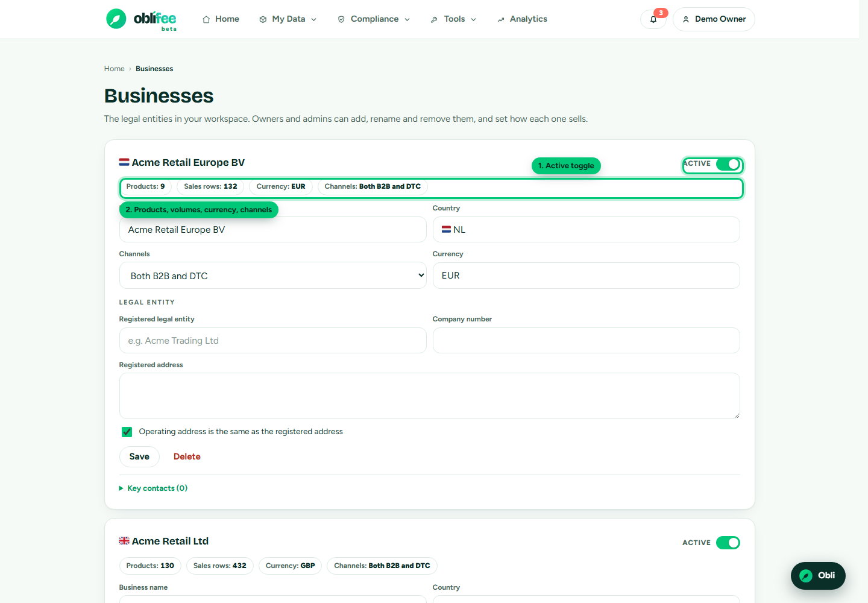
Task: Save Acme Retail Europe BV details
Action: (139, 456)
